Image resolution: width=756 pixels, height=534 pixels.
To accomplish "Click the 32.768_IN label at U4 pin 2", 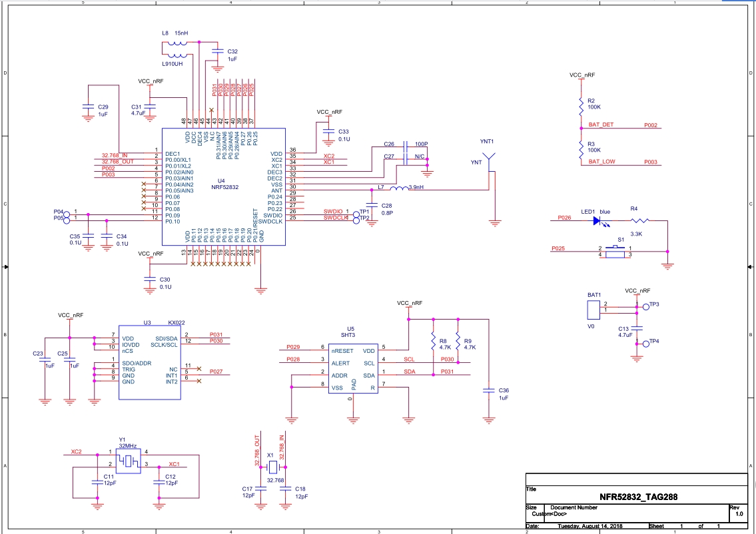I will (x=115, y=156).
